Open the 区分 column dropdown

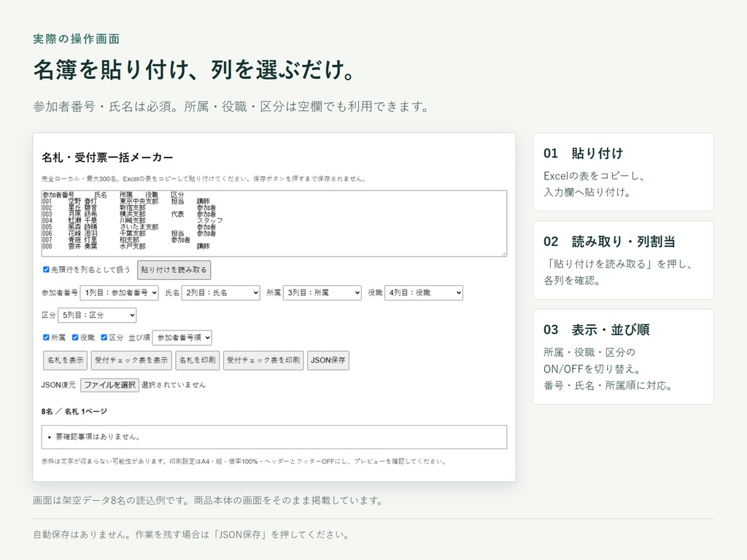[x=97, y=315]
